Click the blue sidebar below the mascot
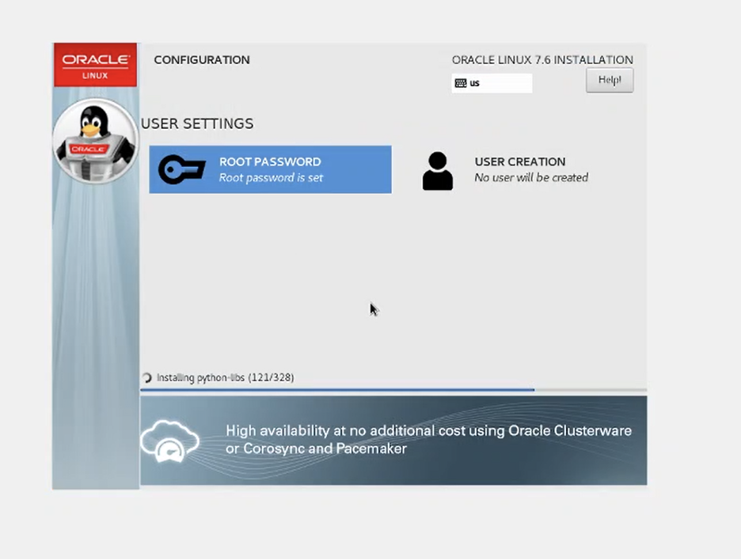Viewport: 741px width, 560px height. click(x=95, y=332)
